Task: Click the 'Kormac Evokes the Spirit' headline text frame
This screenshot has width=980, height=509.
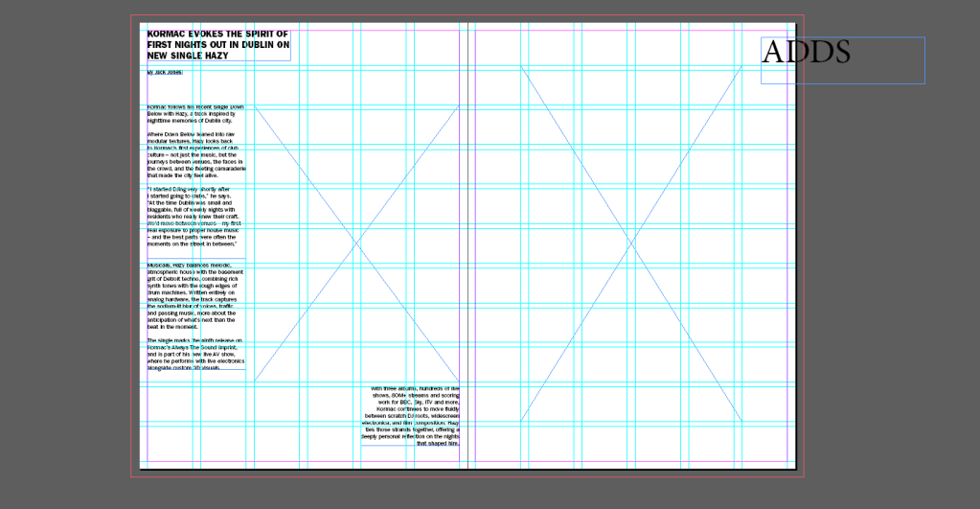Action: point(217,44)
